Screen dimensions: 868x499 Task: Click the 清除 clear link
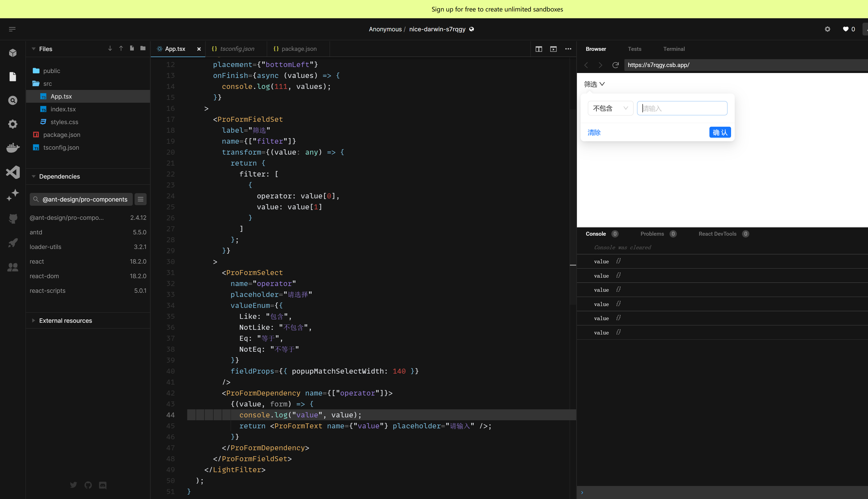594,132
